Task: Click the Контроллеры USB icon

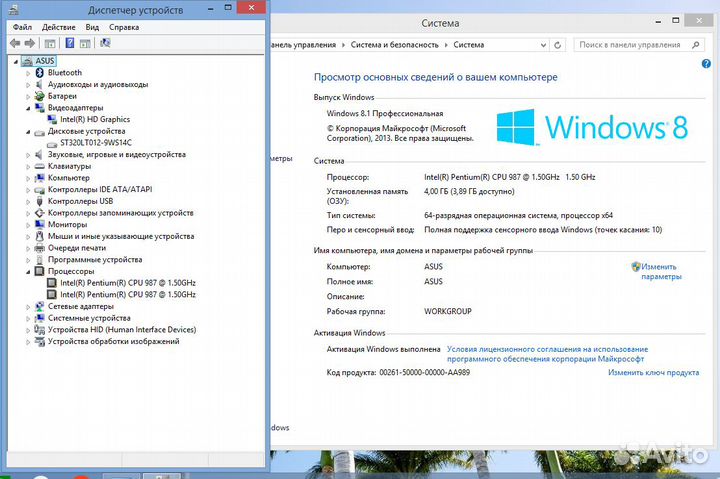Action: [x=40, y=201]
